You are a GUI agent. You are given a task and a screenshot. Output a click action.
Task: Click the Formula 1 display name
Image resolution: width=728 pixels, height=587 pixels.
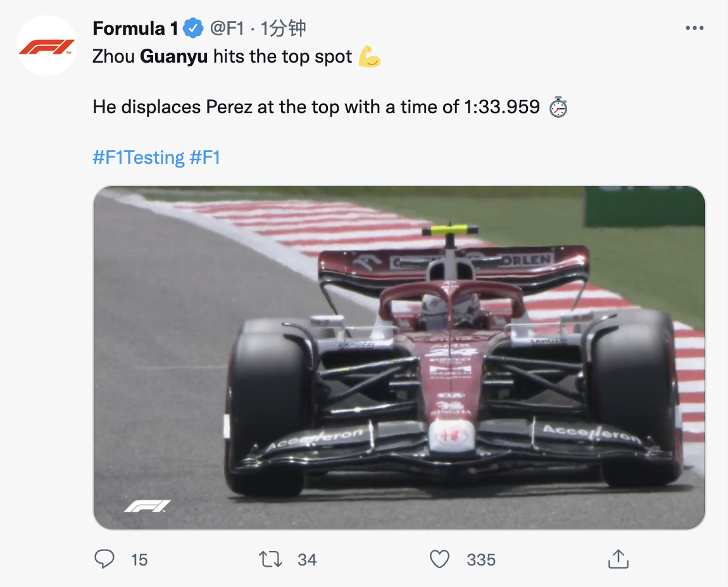[x=135, y=28]
